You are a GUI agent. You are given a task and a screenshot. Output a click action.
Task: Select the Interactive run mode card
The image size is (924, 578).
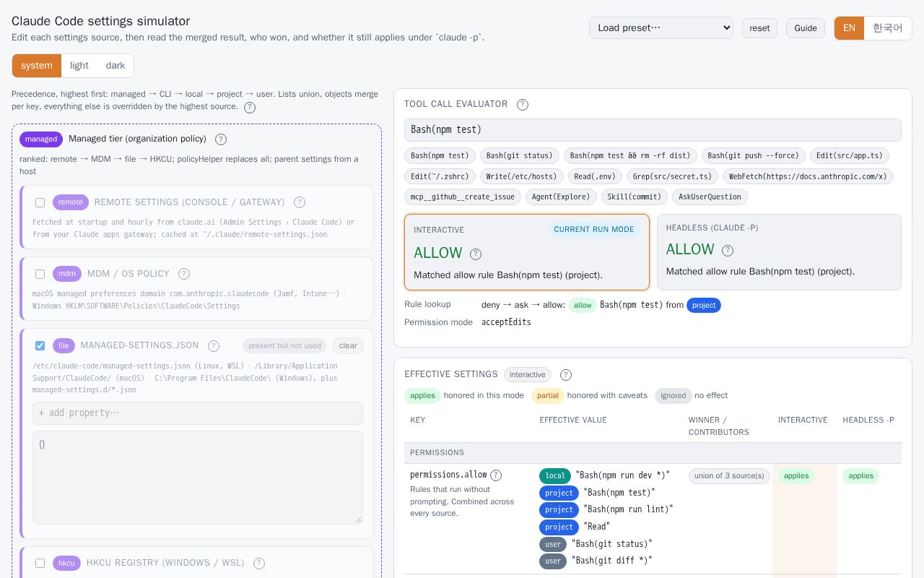(x=527, y=252)
